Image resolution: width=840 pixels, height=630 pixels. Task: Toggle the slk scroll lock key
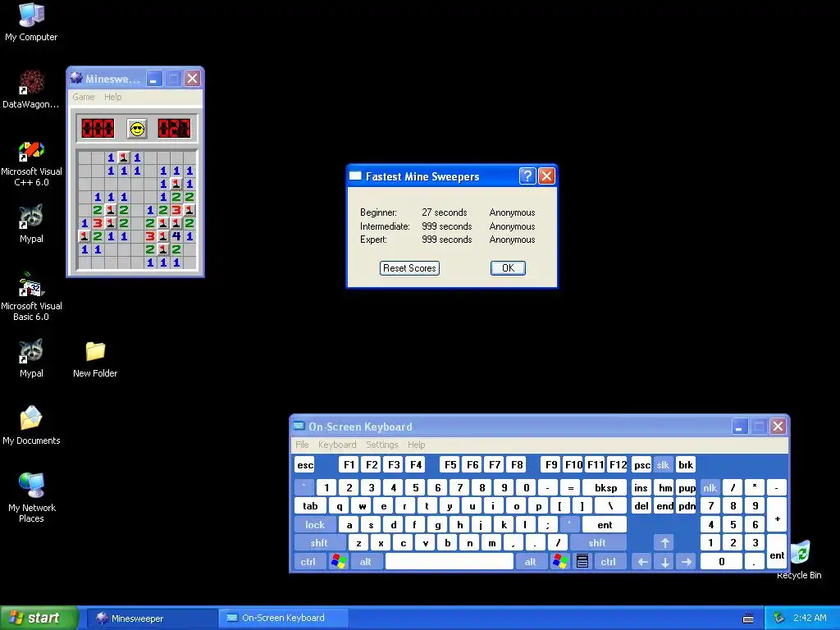coord(663,465)
